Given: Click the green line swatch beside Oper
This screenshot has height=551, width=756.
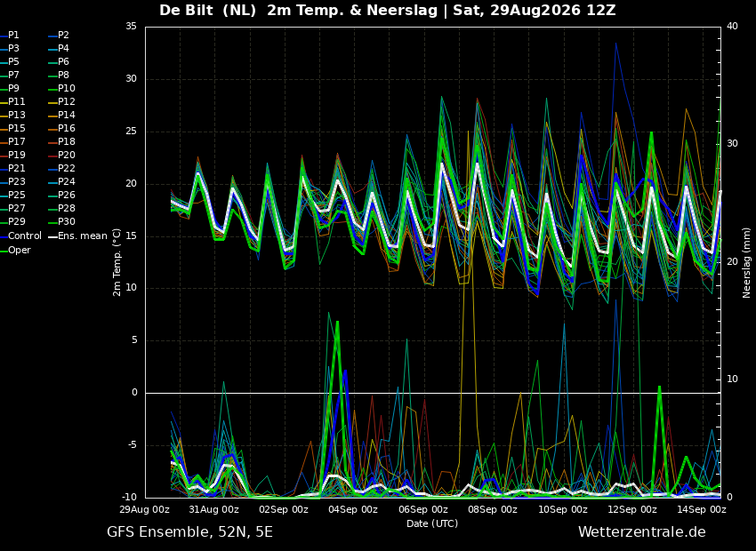Looking at the screenshot, I should coord(4,251).
